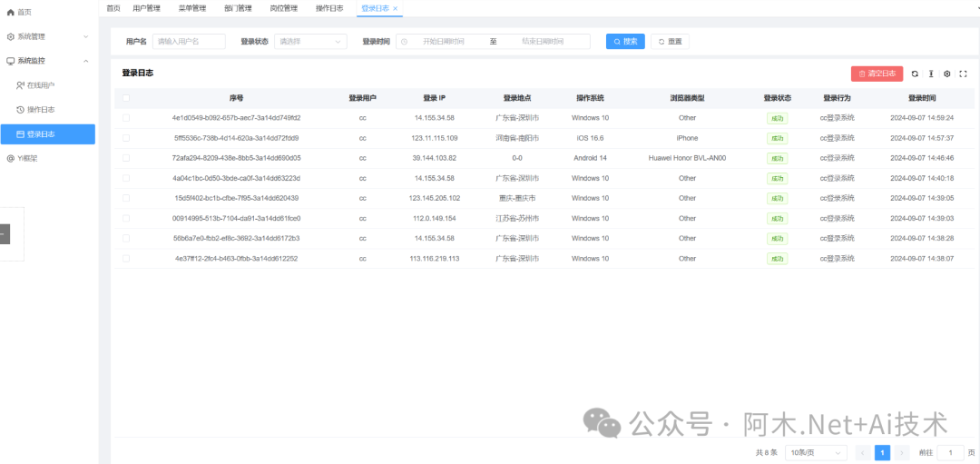Screen dimensions: 980x464
Task: Click the 结束日期时间 end date field
Action: (543, 42)
